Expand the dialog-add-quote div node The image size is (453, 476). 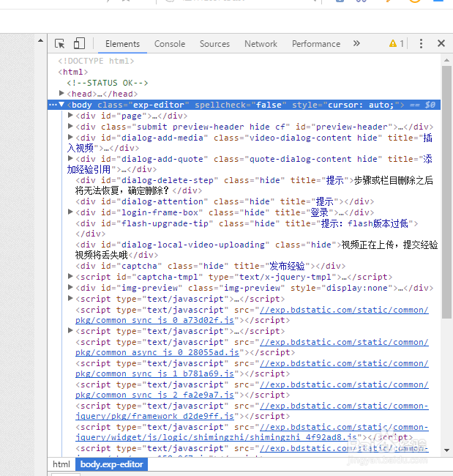70,158
